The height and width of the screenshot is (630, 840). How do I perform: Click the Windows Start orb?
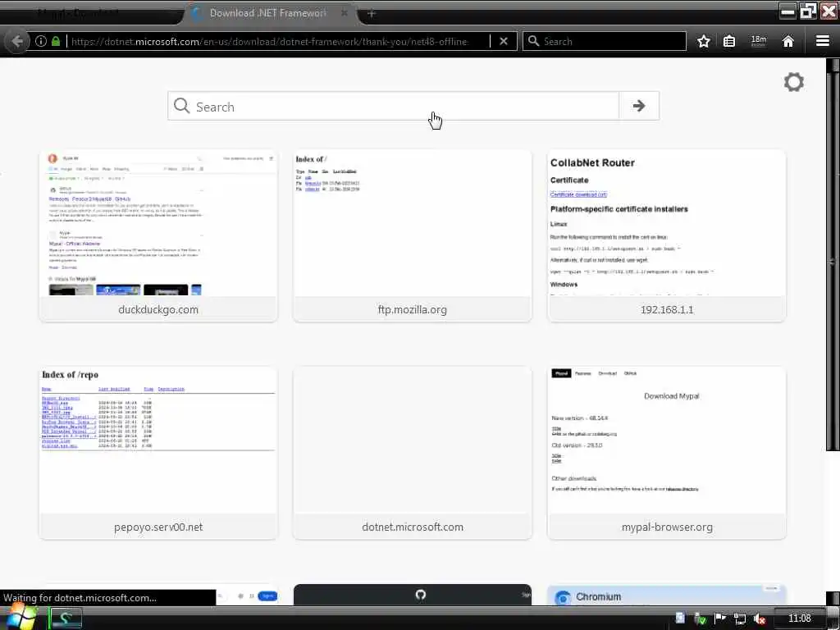click(20, 617)
